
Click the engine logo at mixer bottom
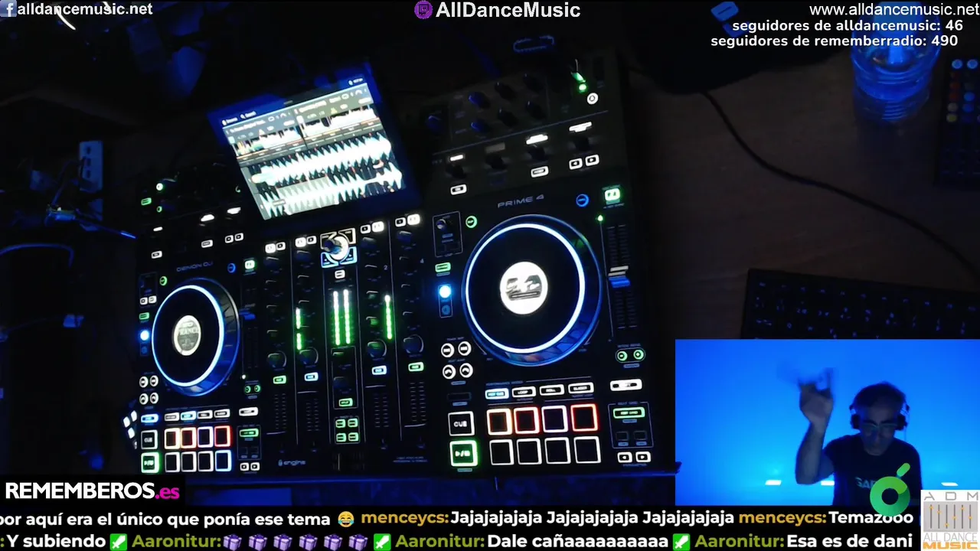(x=291, y=462)
